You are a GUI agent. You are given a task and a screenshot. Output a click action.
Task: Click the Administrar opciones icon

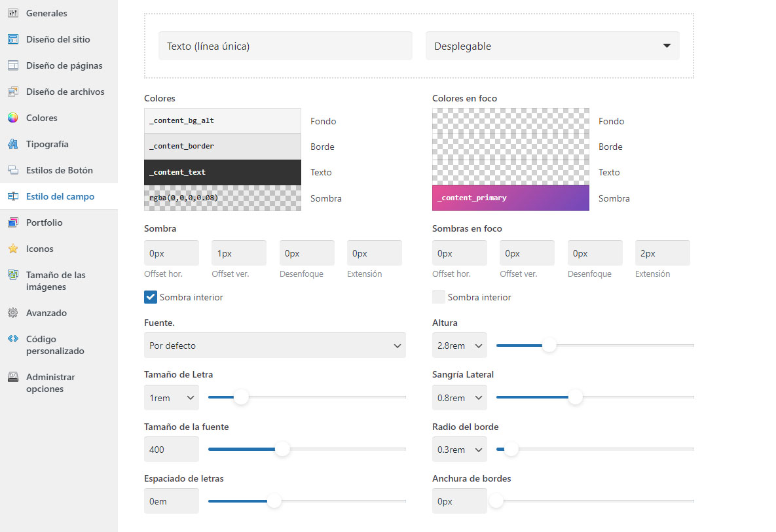coord(13,378)
